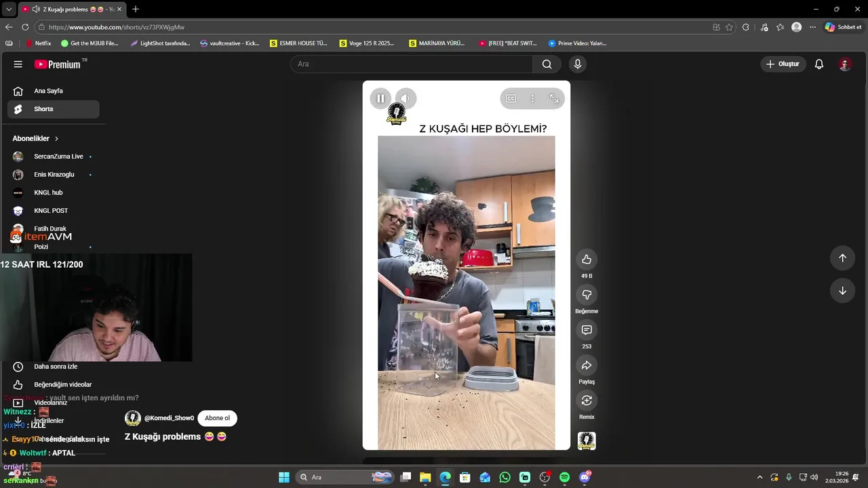Viewport: 868px width, 488px height.
Task: Start voice search with microphone
Action: (x=577, y=64)
